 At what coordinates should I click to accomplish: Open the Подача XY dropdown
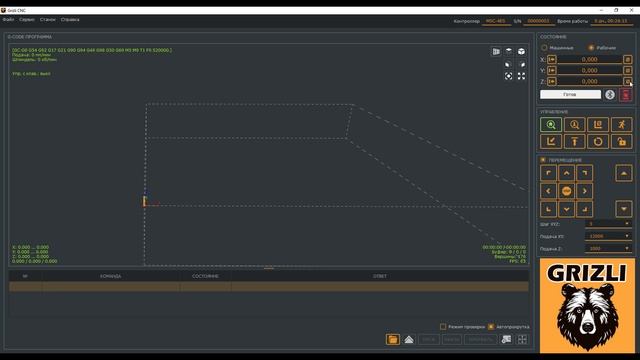coord(608,236)
